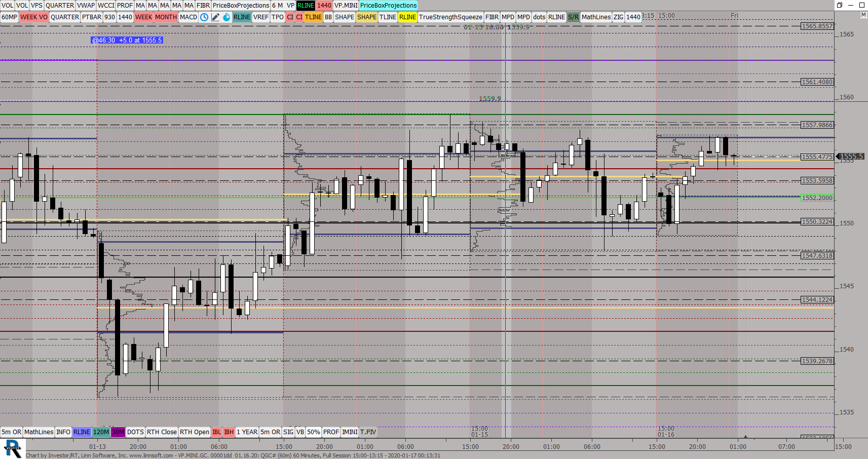Click the 1539.2678 price level label

coord(817,361)
